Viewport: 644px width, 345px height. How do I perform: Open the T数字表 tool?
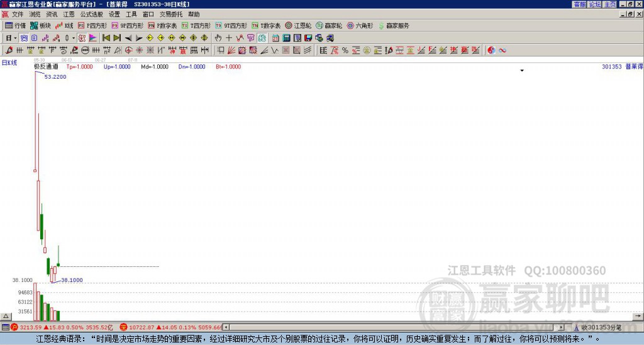pyautogui.click(x=266, y=25)
